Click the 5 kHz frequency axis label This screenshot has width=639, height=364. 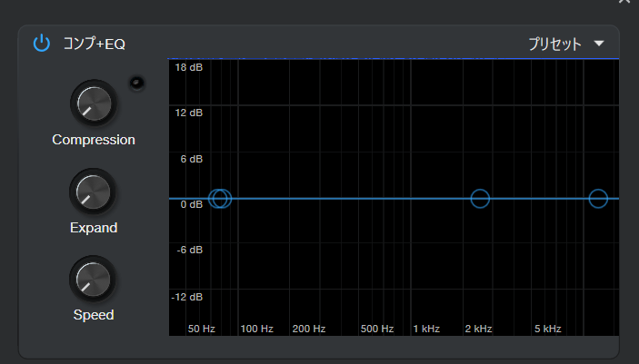pos(547,328)
